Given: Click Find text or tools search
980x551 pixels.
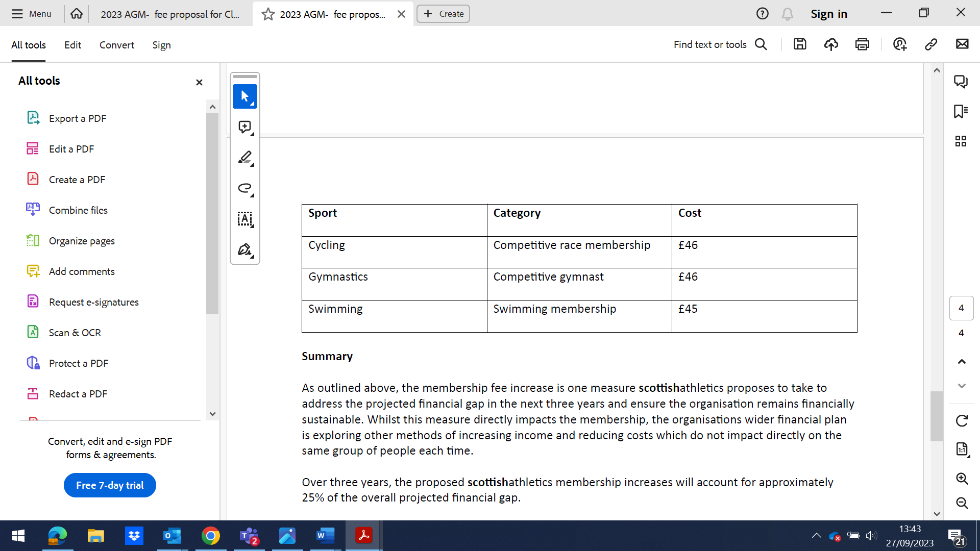Looking at the screenshot, I should 720,44.
